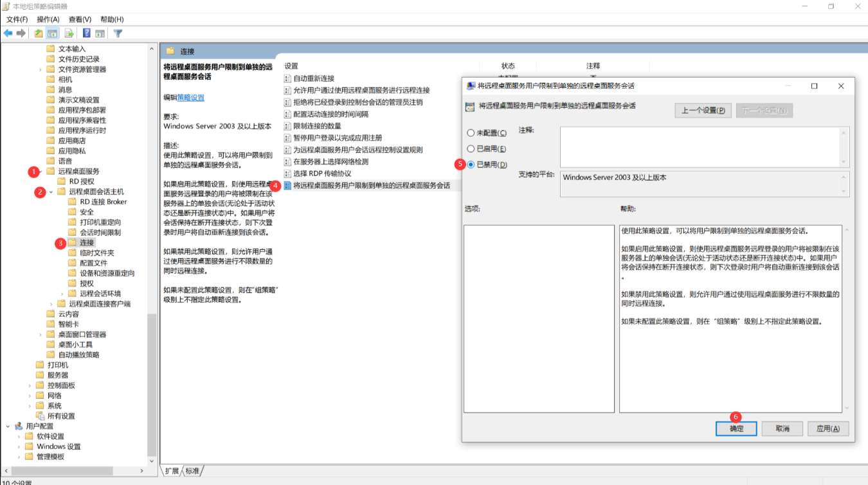Click the Filter funnel toolbar icon

click(118, 33)
